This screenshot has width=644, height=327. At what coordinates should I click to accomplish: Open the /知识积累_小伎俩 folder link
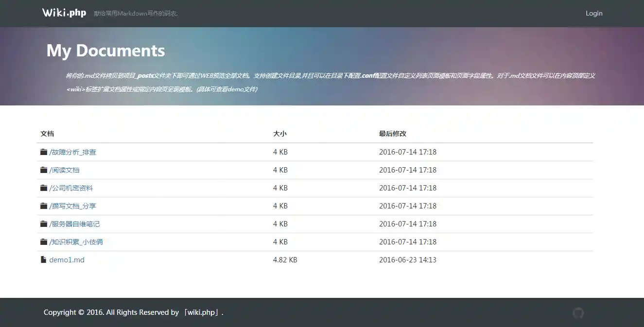[76, 242]
